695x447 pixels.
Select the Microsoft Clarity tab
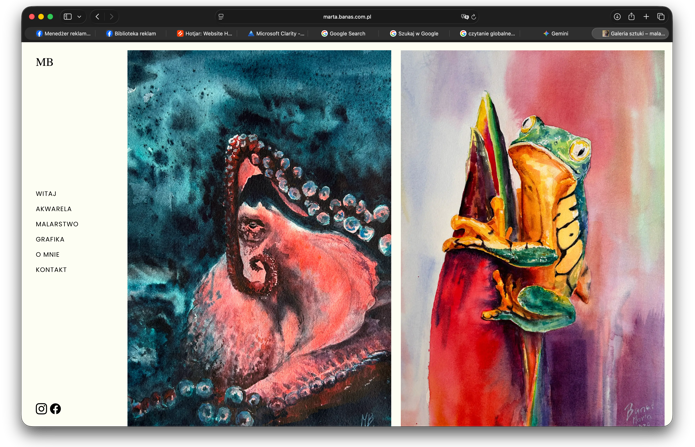click(x=276, y=33)
